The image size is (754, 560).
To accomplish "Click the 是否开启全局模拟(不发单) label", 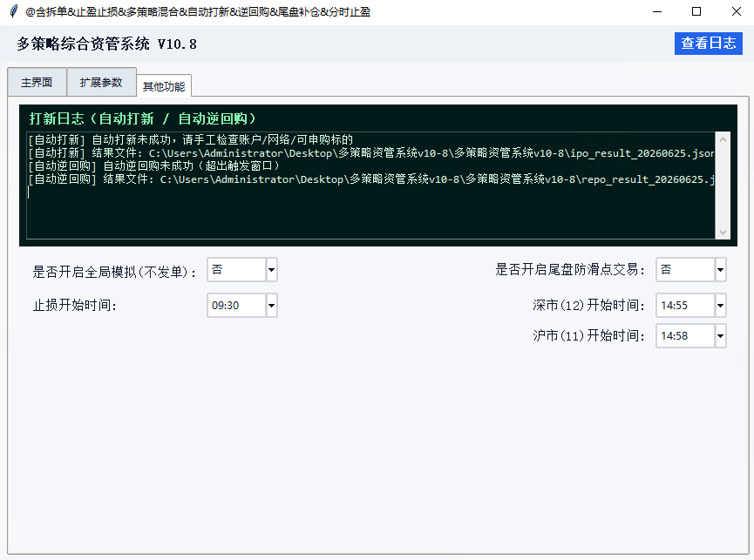I will click(x=114, y=273).
